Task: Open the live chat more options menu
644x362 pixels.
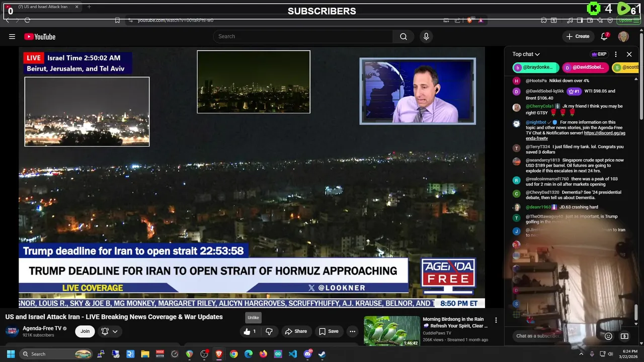Action: point(616,54)
